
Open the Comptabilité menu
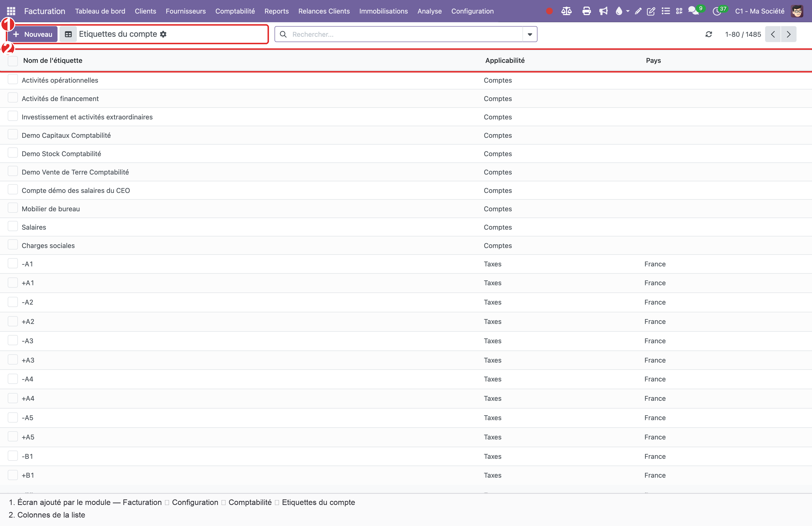tap(235, 11)
